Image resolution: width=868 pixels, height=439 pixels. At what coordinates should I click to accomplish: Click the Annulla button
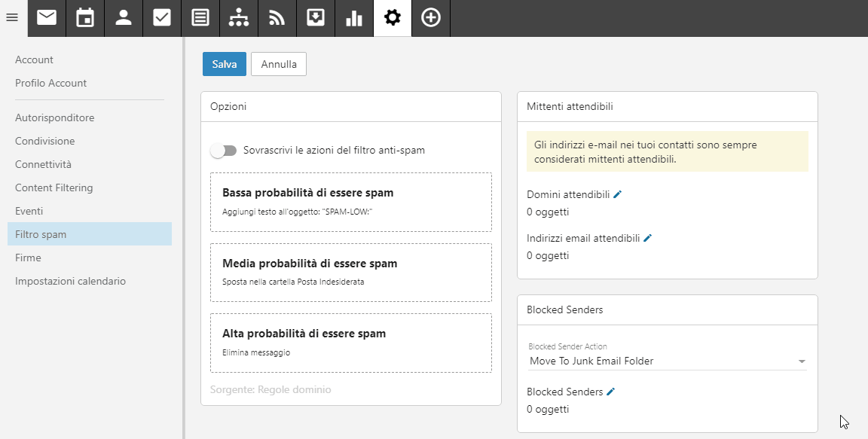click(279, 64)
